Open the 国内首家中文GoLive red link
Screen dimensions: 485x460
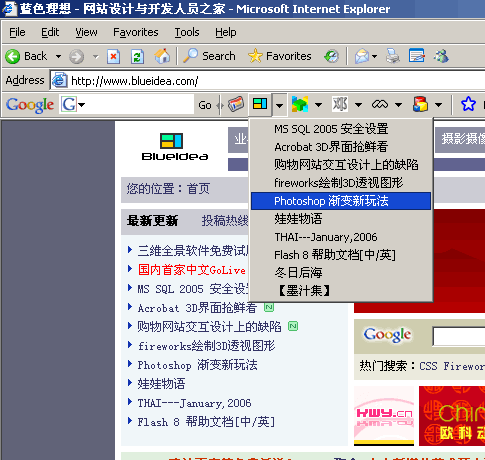[x=192, y=270]
